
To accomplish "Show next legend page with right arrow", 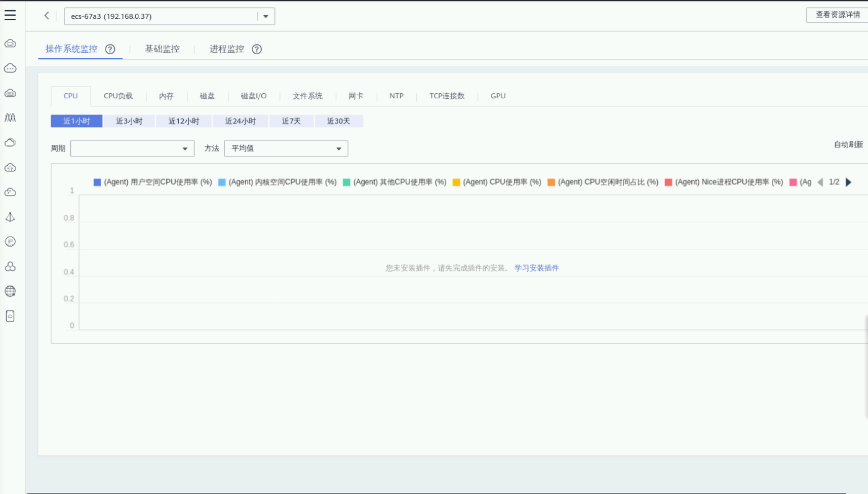I will pos(849,182).
